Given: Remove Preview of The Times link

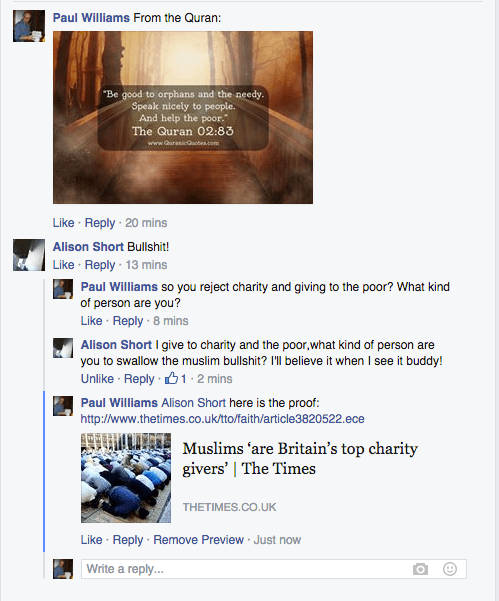Looking at the screenshot, I should [199, 540].
